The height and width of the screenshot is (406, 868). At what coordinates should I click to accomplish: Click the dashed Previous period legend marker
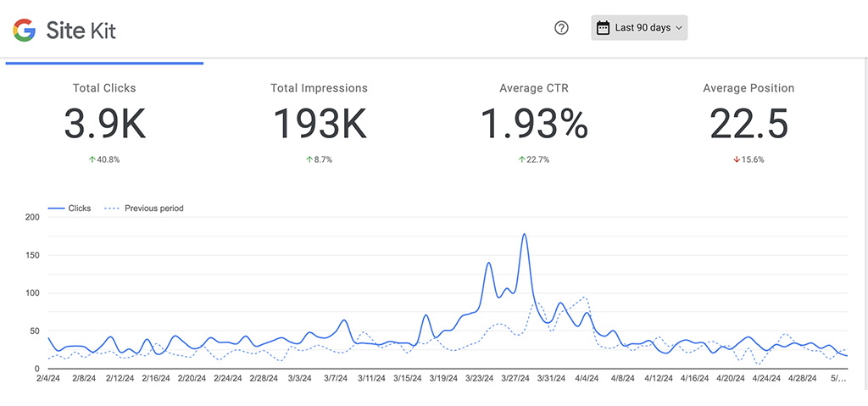click(111, 209)
